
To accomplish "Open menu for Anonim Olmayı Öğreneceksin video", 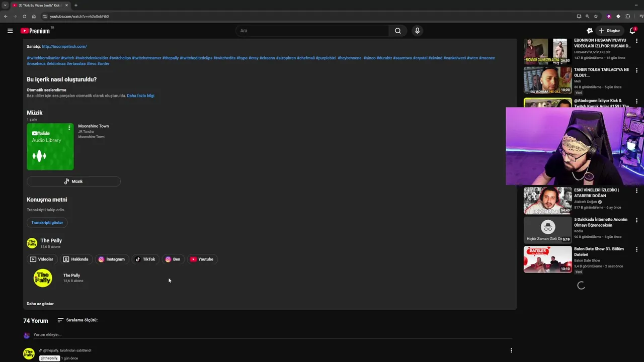I will (636, 220).
